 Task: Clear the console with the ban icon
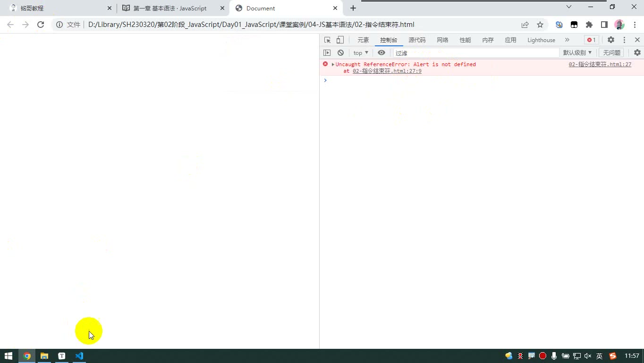tap(340, 53)
